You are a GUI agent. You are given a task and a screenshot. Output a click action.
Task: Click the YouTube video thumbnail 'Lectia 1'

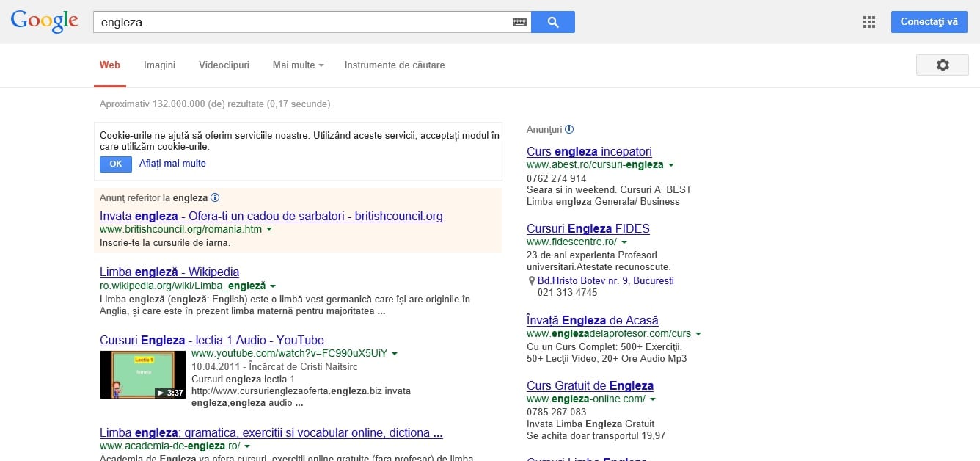[x=143, y=374]
